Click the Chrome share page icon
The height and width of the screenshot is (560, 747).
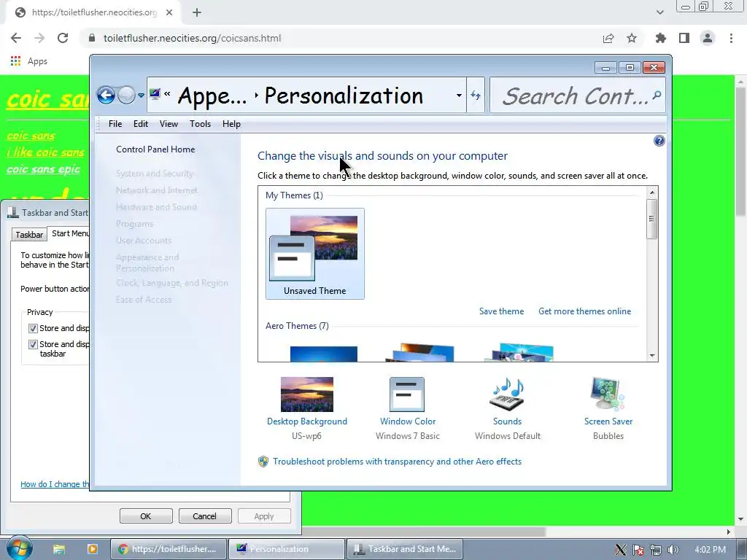tap(608, 38)
